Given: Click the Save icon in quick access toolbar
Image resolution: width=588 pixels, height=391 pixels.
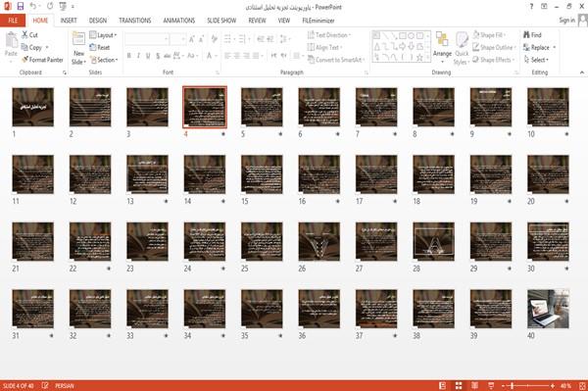Looking at the screenshot, I should tap(21, 7).
